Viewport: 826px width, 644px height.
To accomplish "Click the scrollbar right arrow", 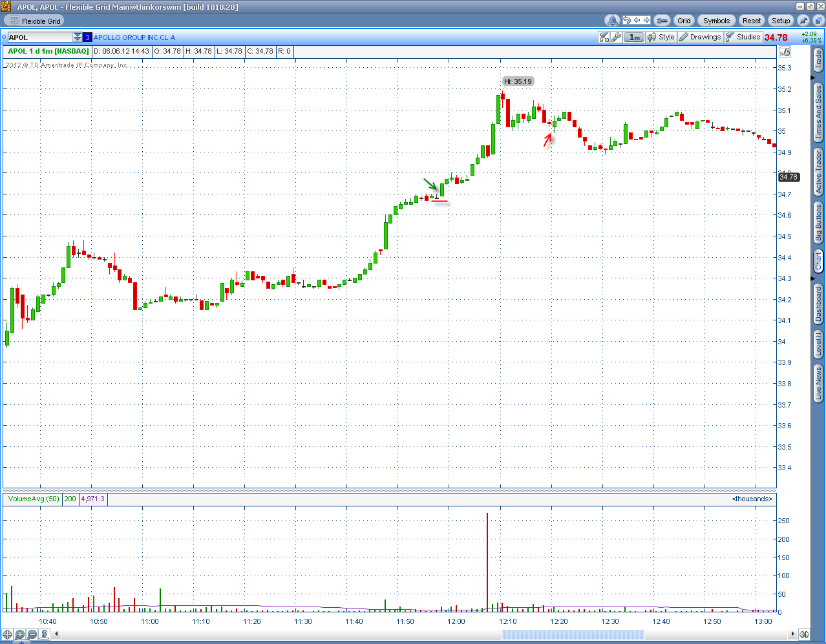I will (793, 634).
